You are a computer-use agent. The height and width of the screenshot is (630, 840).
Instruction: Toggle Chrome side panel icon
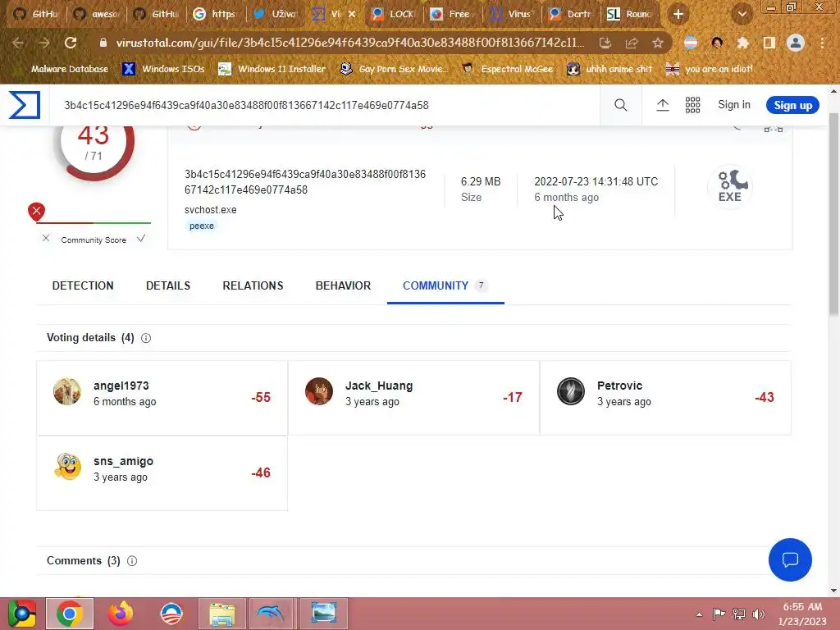point(769,43)
